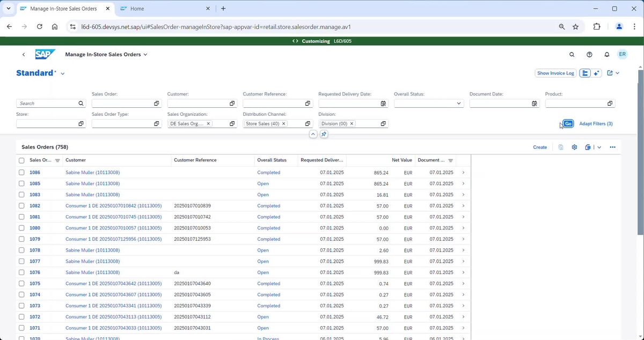
Task: Check the select-all checkbox in table header
Action: pyautogui.click(x=21, y=160)
